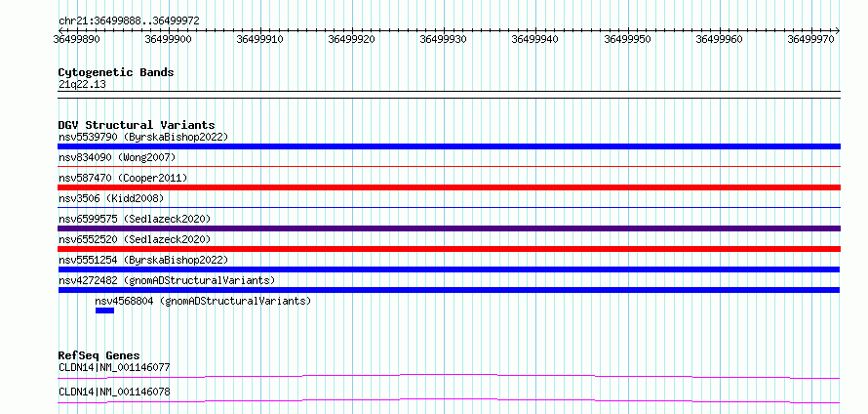Select the DGV Structural Variants track title
The height and width of the screenshot is (414, 868).
[x=137, y=125]
